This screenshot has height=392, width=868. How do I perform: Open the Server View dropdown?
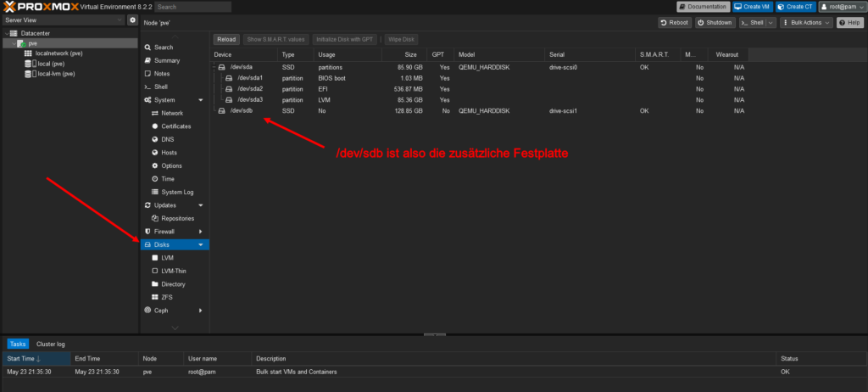[64, 20]
